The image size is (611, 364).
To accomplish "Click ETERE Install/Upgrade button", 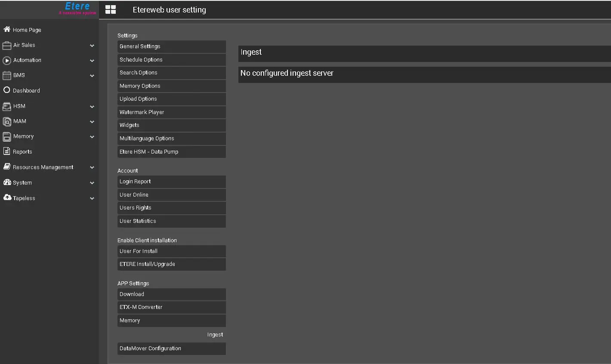I will [x=171, y=264].
